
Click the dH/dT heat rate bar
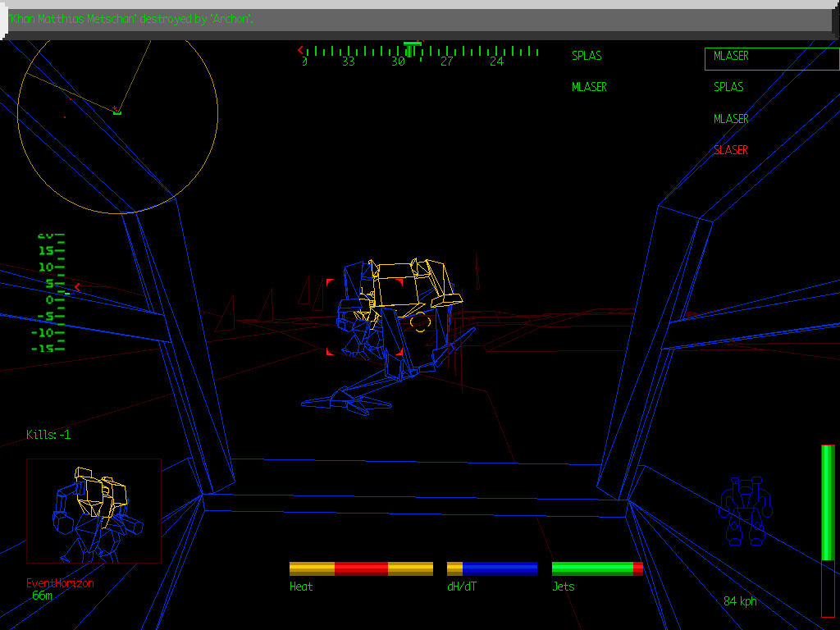[492, 568]
